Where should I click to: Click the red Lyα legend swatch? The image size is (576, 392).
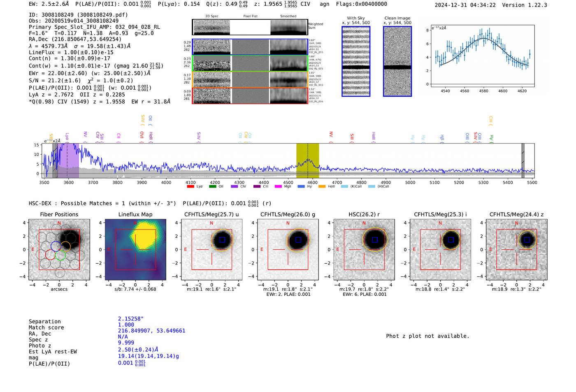click(x=190, y=186)
